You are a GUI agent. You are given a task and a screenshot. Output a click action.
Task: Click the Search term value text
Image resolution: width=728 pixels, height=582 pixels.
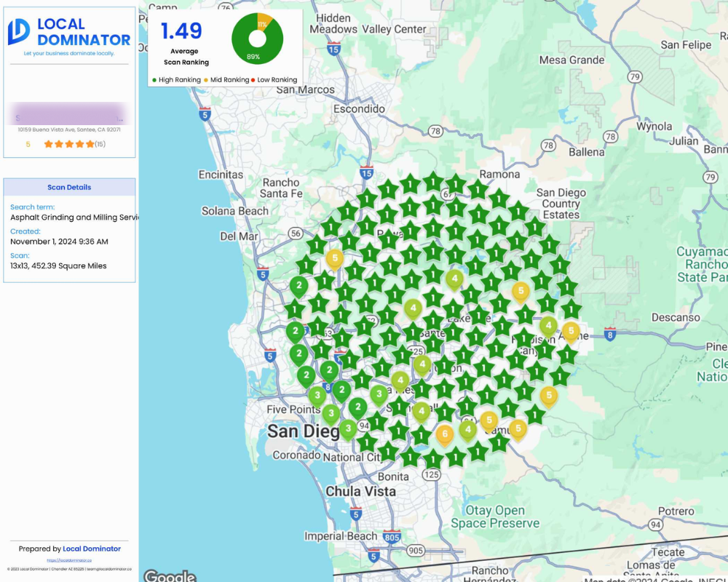coord(73,218)
